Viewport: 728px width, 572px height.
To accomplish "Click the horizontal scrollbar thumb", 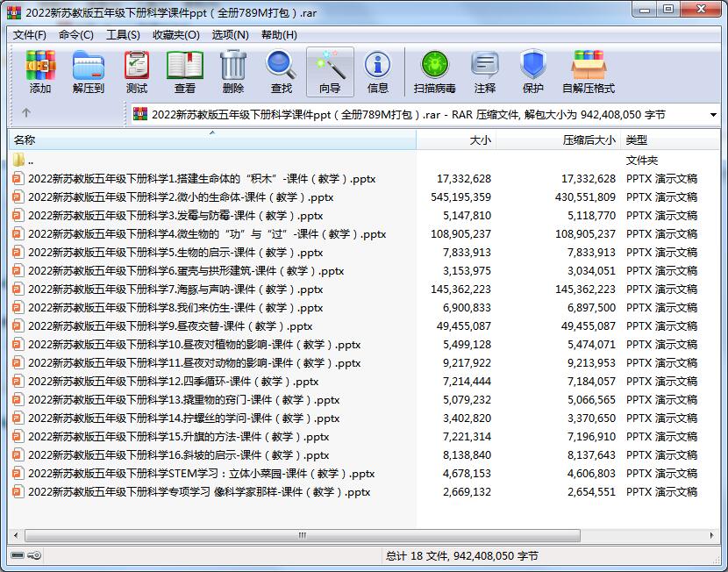I will coord(303,535).
